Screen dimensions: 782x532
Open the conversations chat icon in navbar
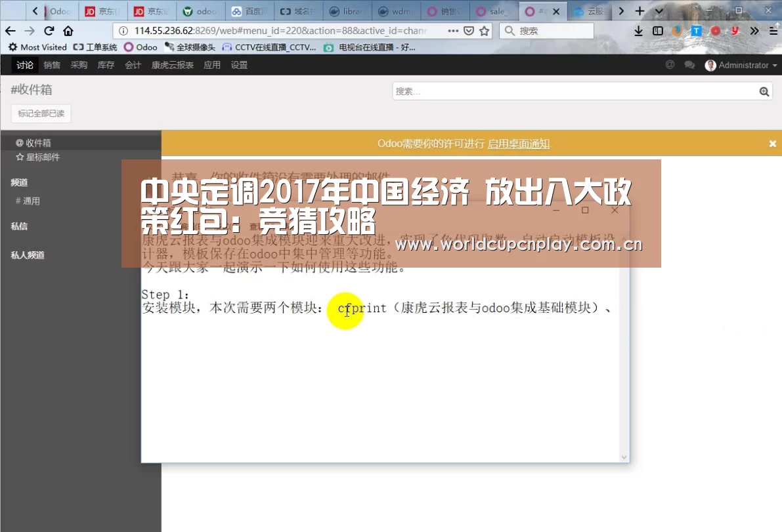pos(689,65)
